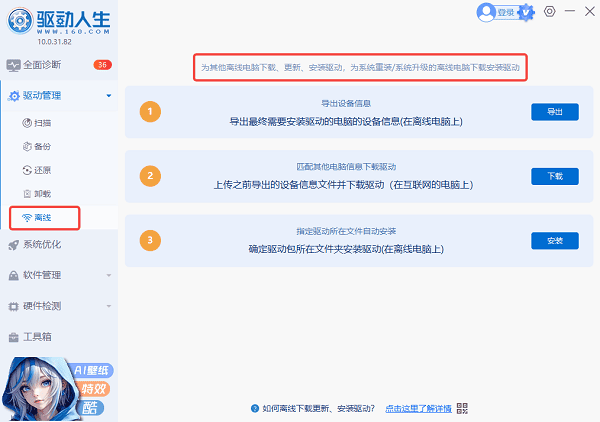Select 离线 (Offline) with Wi-Fi icon

tap(44, 216)
